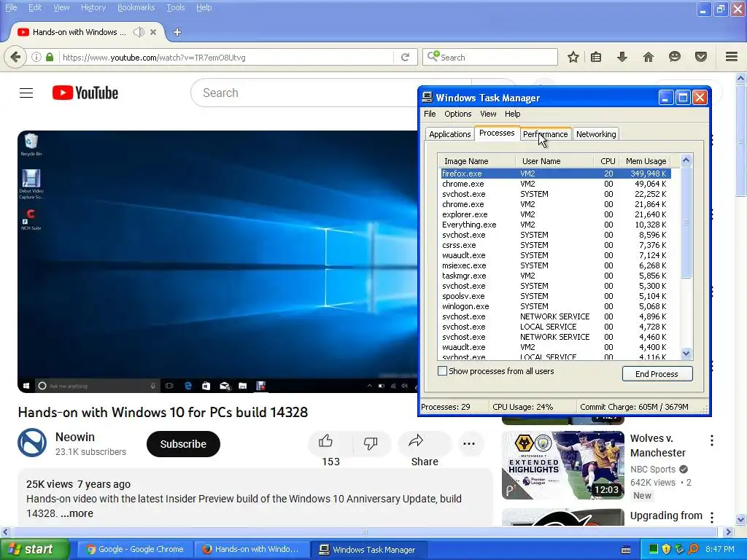Click the green CPU meter tray icon
Viewport: 747px width, 560px height.
coord(654,549)
